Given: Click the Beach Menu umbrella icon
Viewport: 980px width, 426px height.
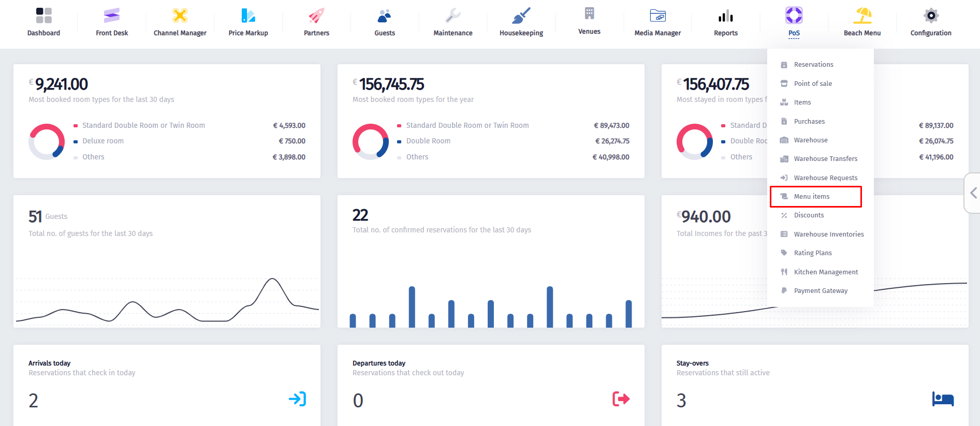Looking at the screenshot, I should pos(862,16).
